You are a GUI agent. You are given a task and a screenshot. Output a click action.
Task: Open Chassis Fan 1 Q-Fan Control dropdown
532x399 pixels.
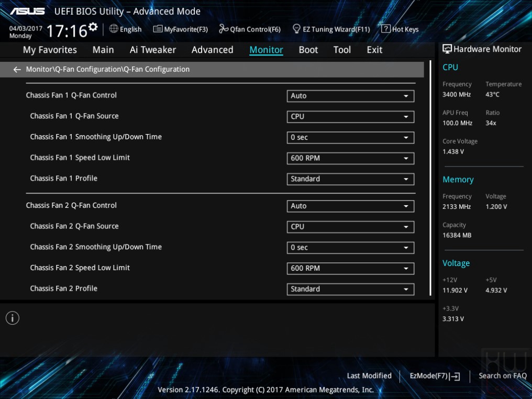(x=350, y=96)
